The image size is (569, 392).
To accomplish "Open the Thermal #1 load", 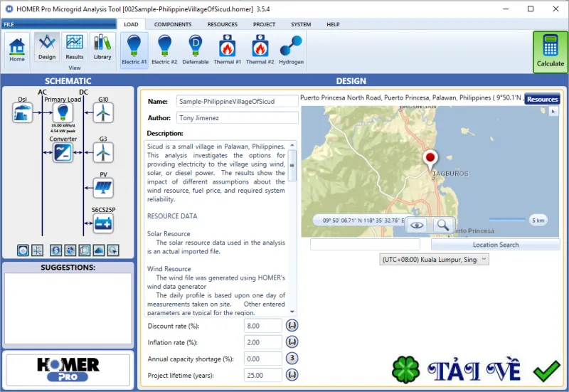I will [227, 50].
